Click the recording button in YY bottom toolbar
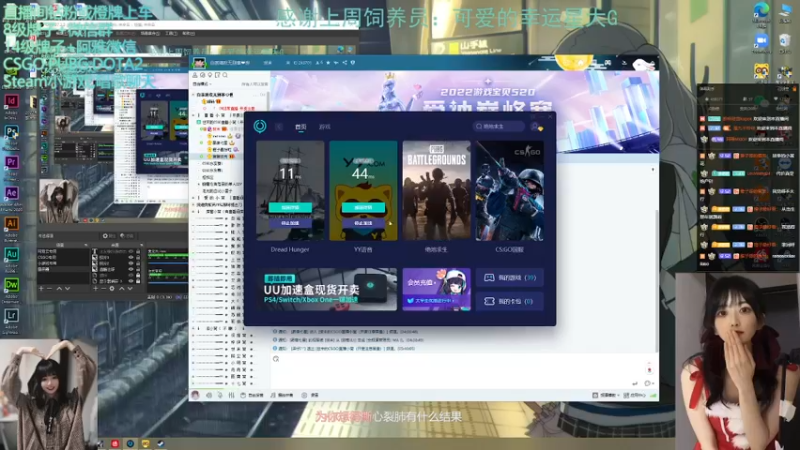 [310, 395]
